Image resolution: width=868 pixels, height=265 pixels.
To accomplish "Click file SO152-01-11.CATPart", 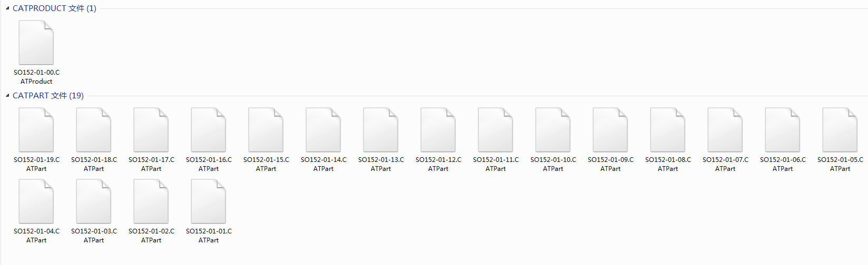I will tap(496, 130).
